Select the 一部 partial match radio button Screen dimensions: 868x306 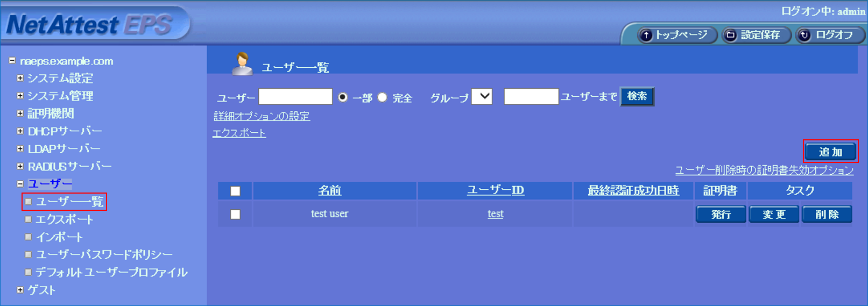tap(343, 97)
